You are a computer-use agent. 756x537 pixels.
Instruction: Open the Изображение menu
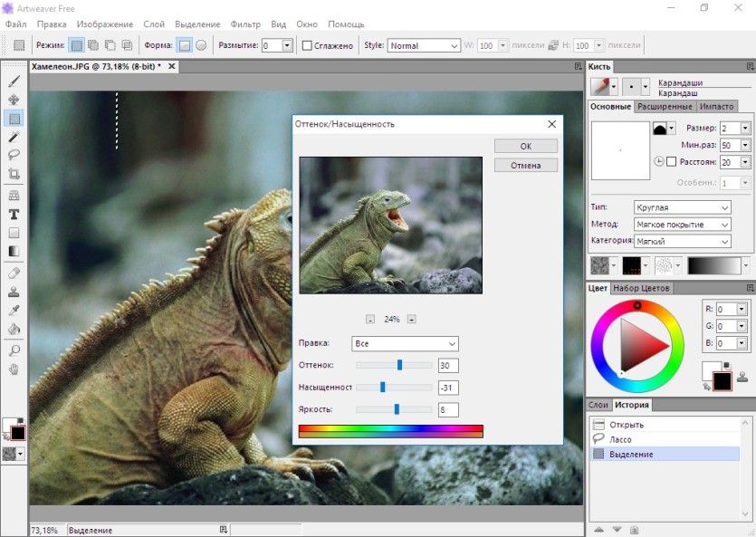coord(105,24)
